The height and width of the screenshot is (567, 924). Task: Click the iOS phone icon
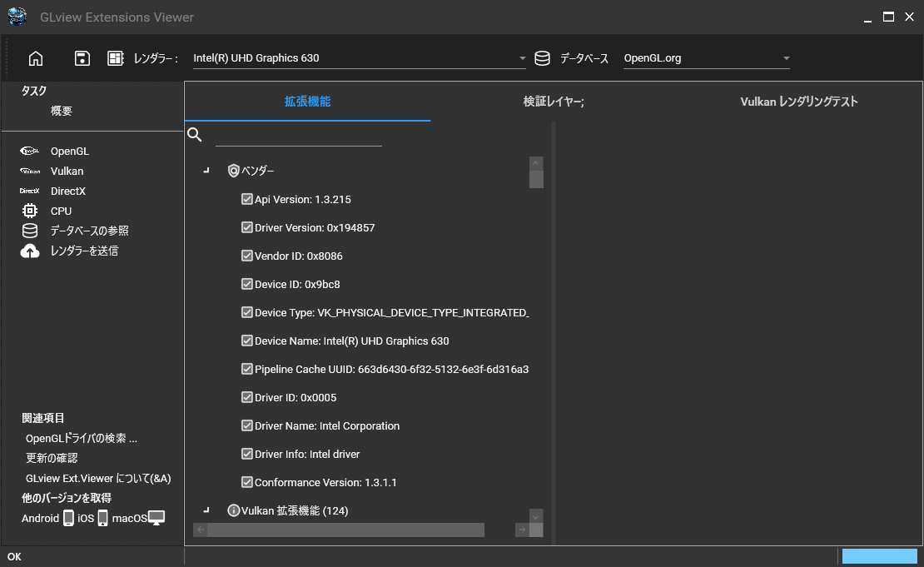(102, 518)
